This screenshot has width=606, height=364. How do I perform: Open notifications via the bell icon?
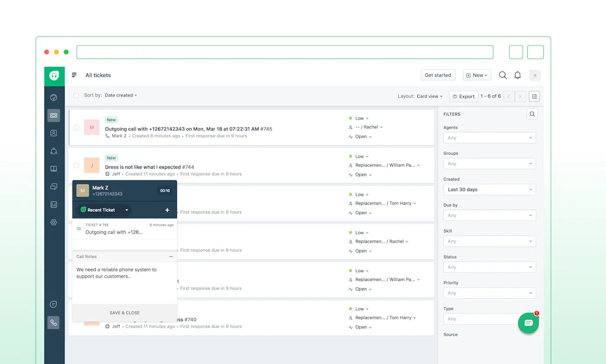tap(517, 75)
